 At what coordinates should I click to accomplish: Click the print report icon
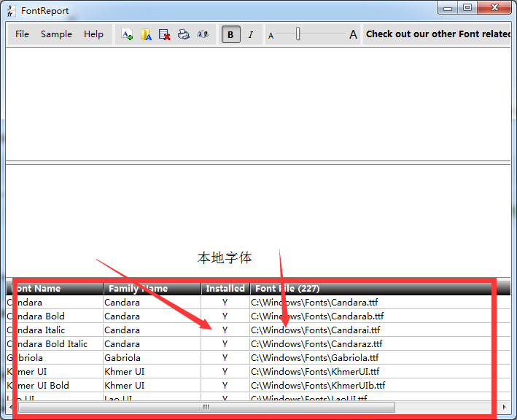click(184, 34)
